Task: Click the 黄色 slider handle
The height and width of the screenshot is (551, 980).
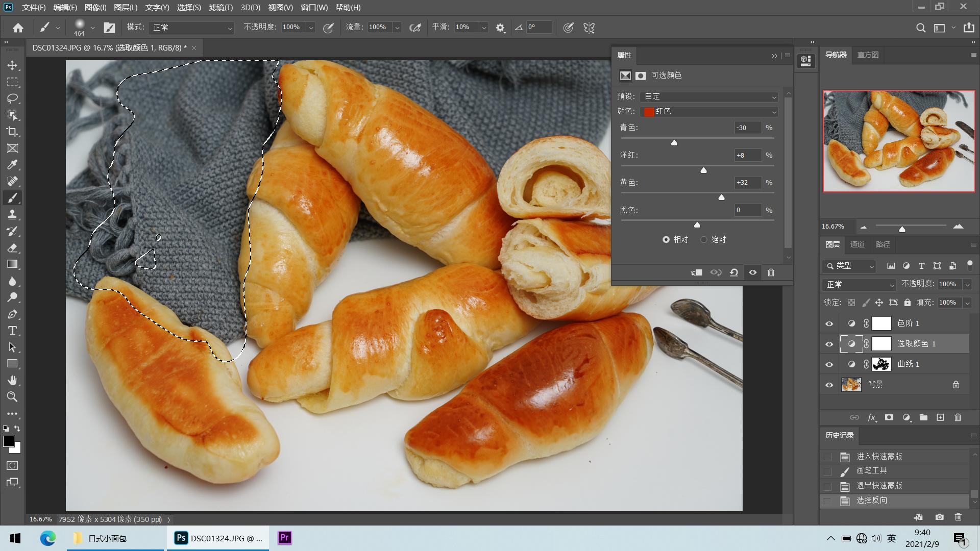Action: [721, 197]
